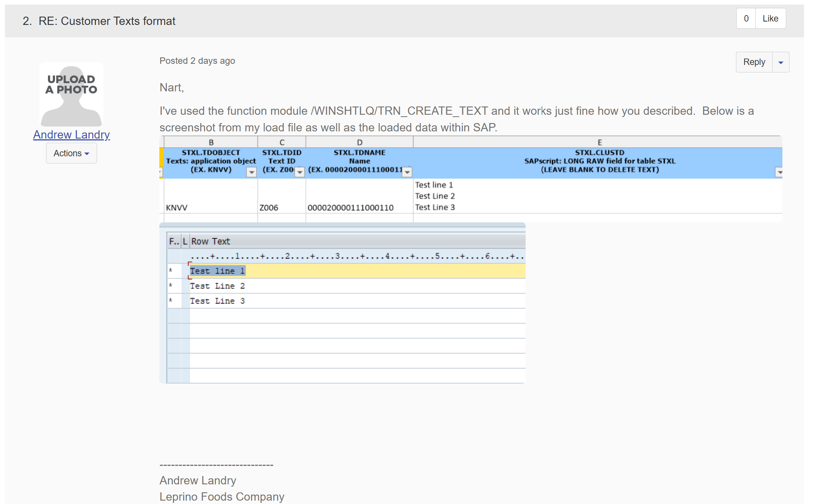Select the highlighted Test line 1 row
This screenshot has width=816, height=504.
217,271
